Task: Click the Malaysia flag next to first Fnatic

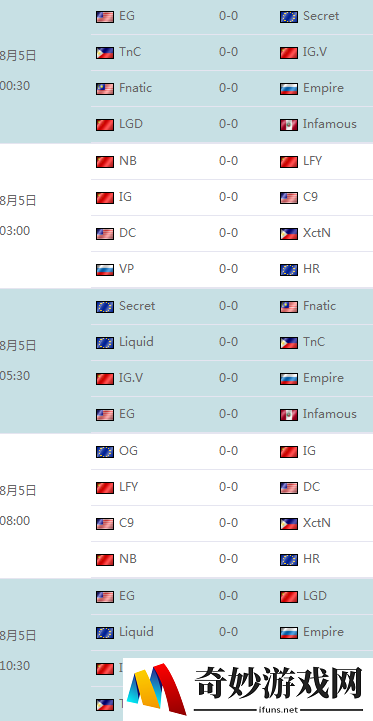Action: pos(105,89)
